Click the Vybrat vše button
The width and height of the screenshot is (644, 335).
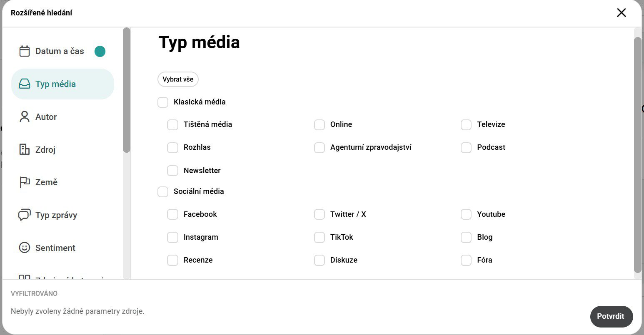pos(178,79)
